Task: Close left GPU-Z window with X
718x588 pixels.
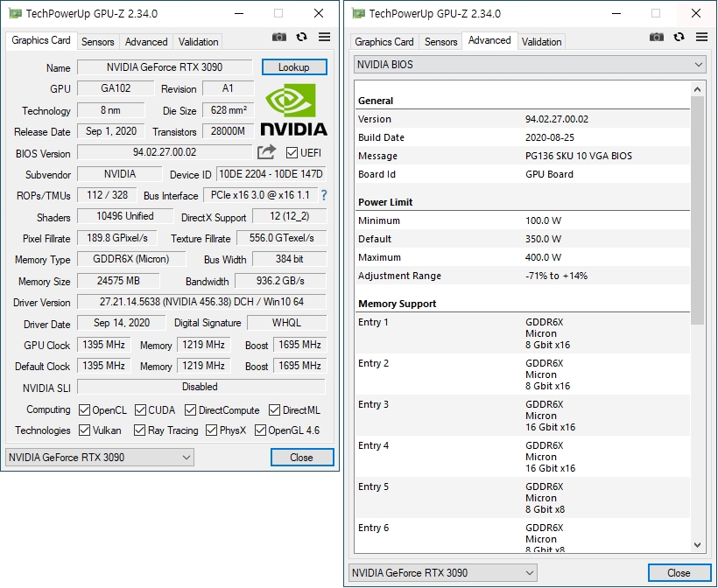Action: (x=319, y=13)
